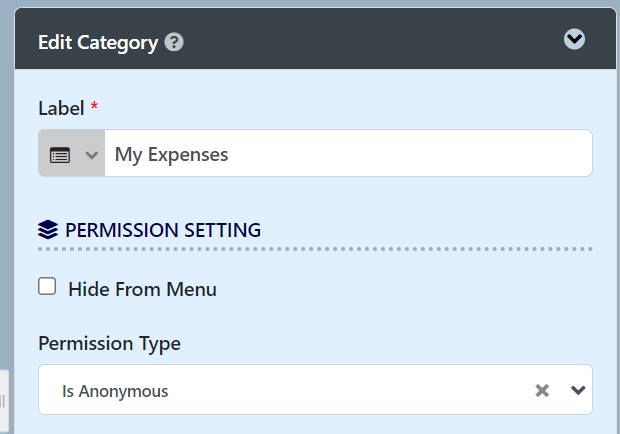Expand the icon picker chevron beside My Expenses
This screenshot has width=620, height=434.
coord(92,155)
